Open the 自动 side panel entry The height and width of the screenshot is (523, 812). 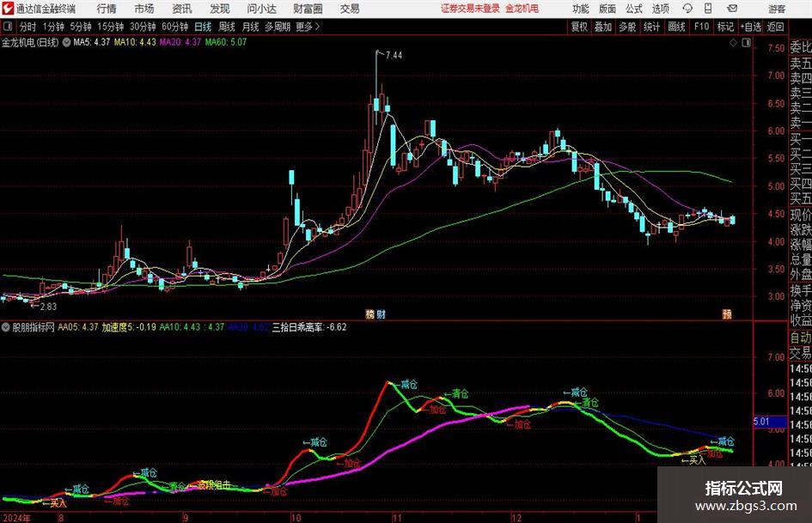(x=801, y=338)
